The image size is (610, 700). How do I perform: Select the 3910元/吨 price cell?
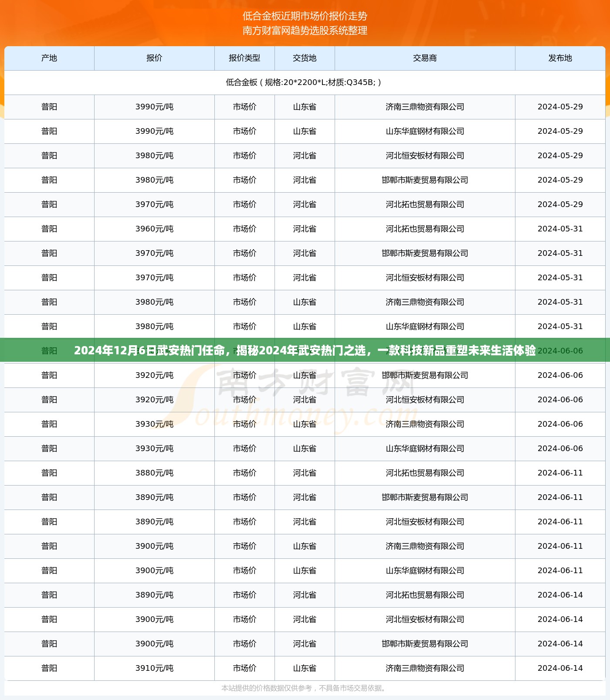pos(154,668)
